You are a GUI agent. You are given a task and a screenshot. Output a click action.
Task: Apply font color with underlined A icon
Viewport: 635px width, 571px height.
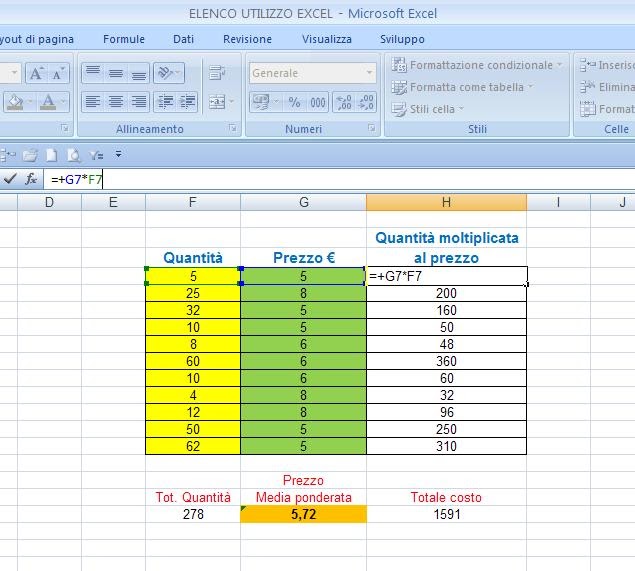click(x=48, y=102)
